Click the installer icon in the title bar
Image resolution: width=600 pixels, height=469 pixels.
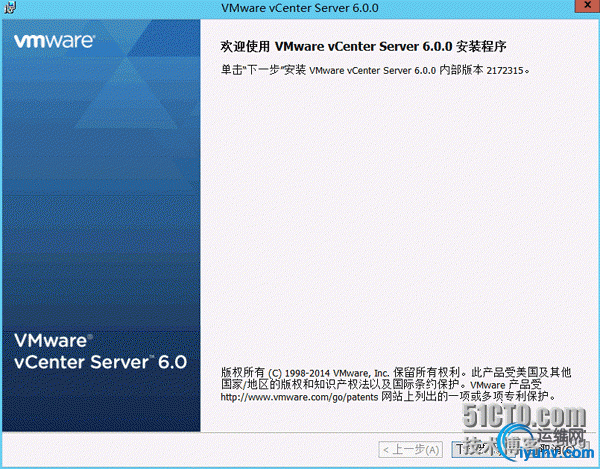click(10, 8)
